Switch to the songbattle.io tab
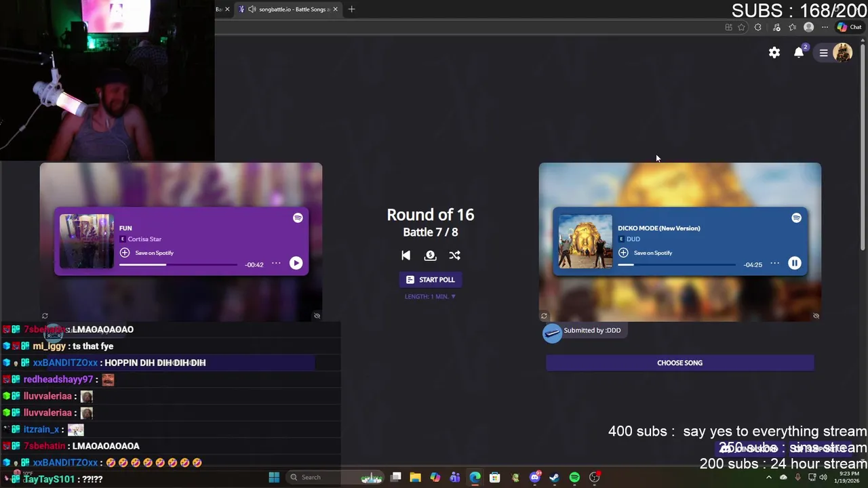Image resolution: width=868 pixels, height=488 pixels. (x=288, y=9)
